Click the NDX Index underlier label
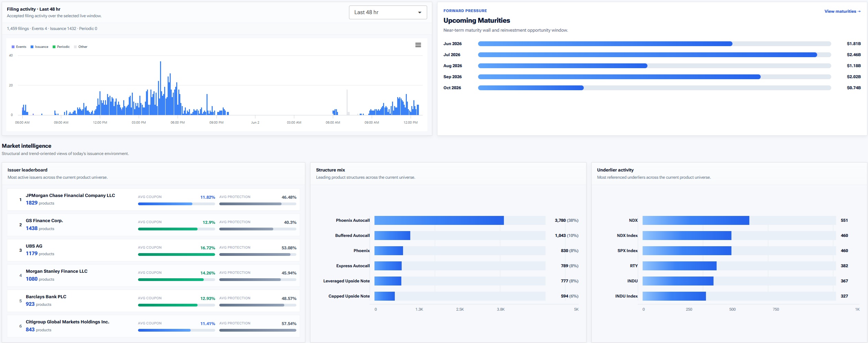 point(627,236)
